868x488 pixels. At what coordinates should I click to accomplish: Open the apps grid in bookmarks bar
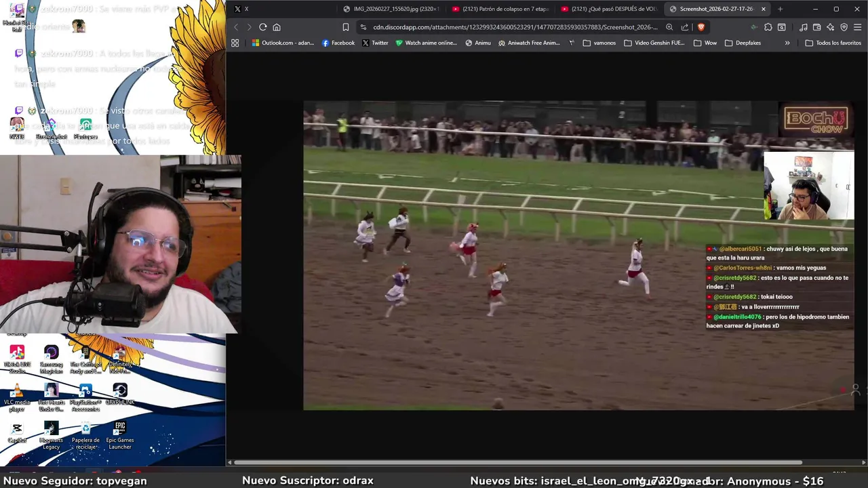click(235, 43)
